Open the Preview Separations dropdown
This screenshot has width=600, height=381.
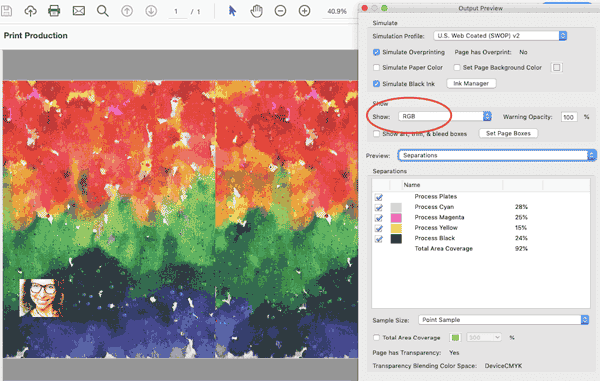click(x=497, y=155)
